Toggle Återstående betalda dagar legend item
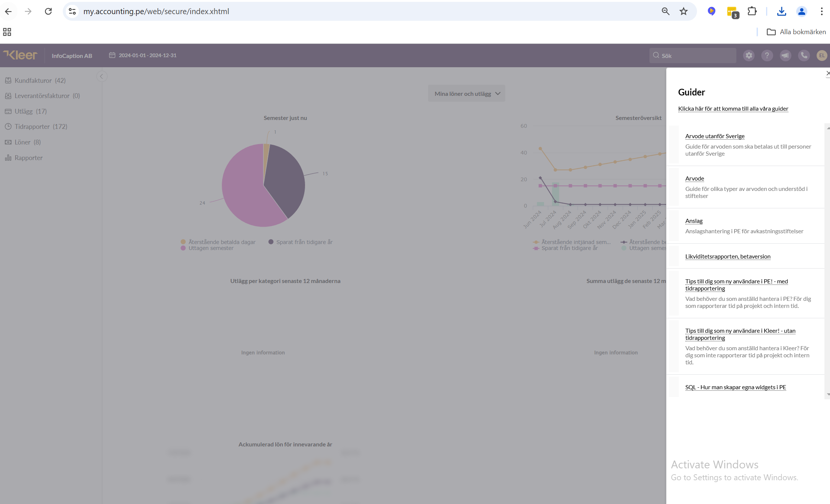Viewport: 830px width, 504px height. [218, 242]
